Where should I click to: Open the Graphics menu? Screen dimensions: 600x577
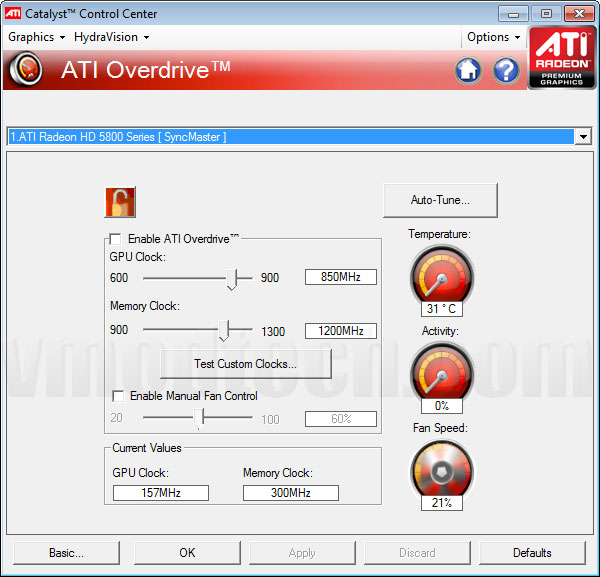tap(36, 37)
